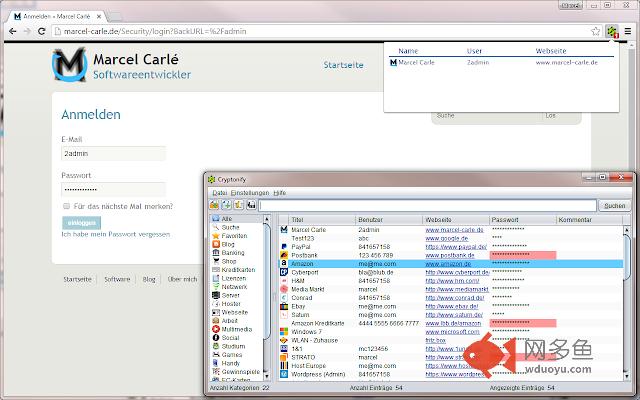This screenshot has width=640, height=400.
Task: Sort by the Passwort column header
Action: tap(522, 220)
